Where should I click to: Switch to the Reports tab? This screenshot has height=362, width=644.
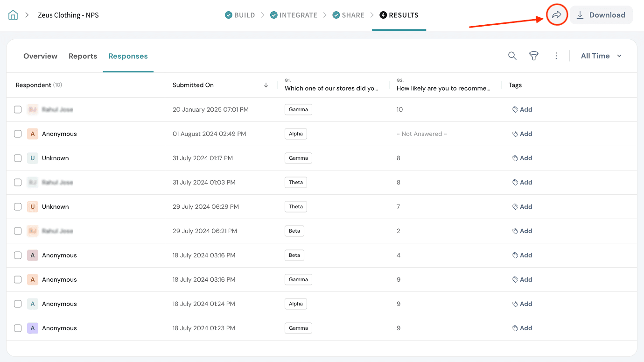point(83,56)
